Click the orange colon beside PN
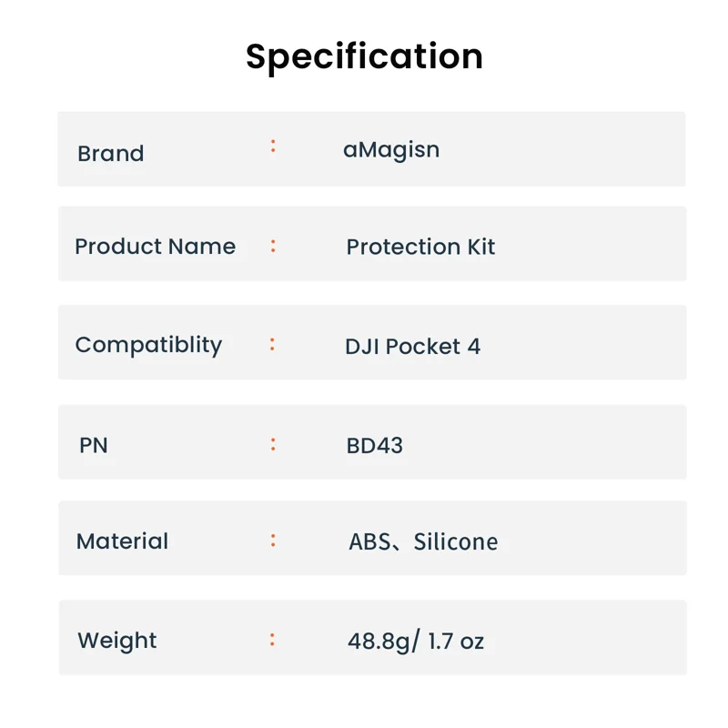 pos(273,444)
